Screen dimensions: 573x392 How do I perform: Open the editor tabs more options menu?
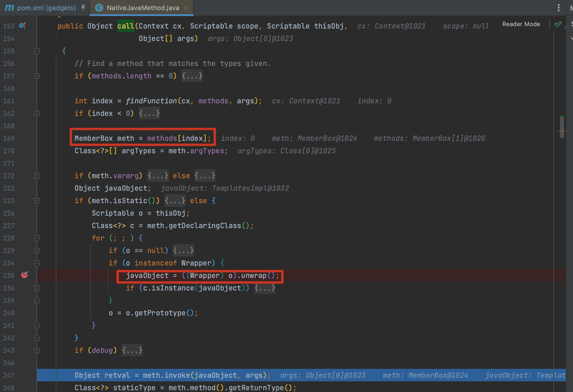(558, 8)
